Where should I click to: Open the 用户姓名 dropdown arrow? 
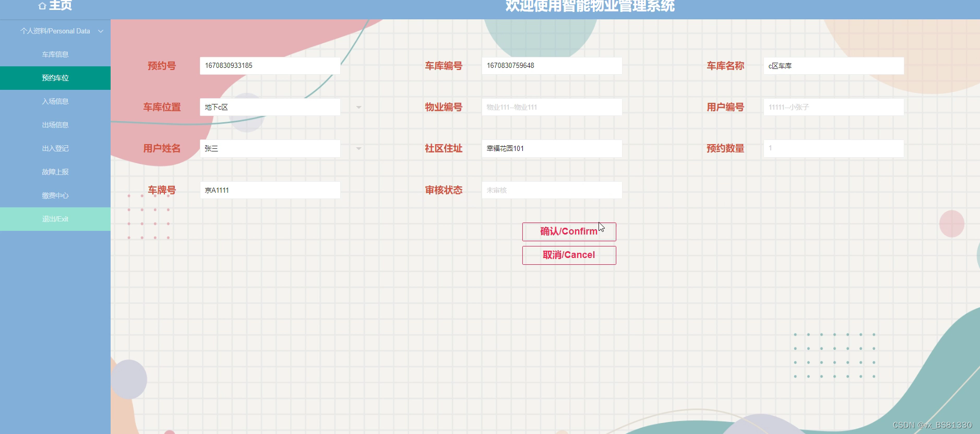click(358, 149)
